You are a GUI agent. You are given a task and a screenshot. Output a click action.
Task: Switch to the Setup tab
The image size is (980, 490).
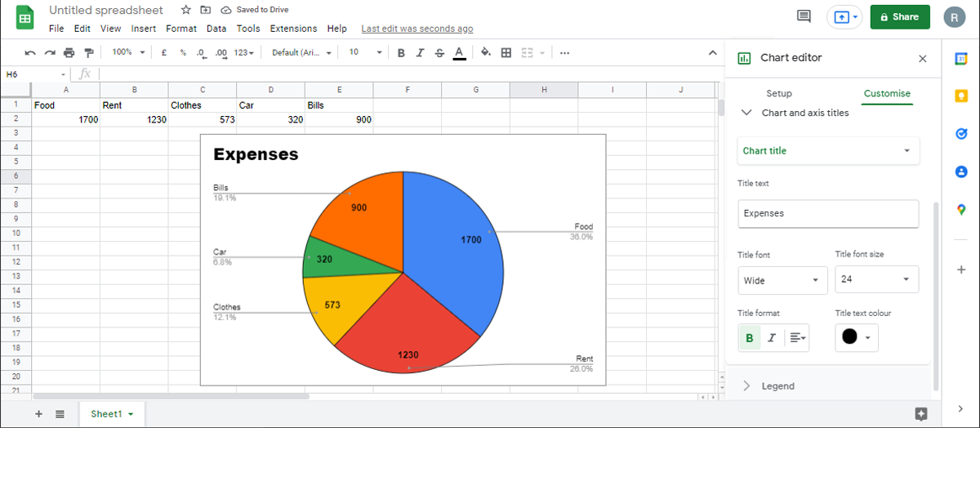pyautogui.click(x=779, y=94)
